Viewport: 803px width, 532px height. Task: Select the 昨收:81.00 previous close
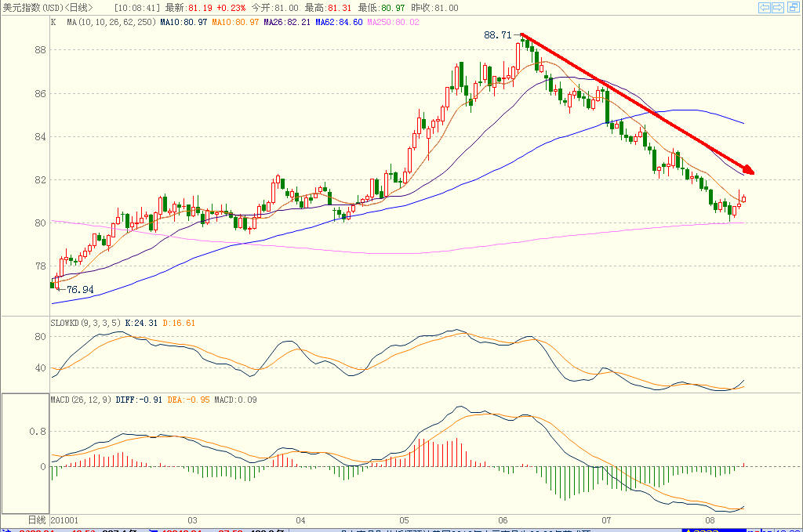pos(434,8)
